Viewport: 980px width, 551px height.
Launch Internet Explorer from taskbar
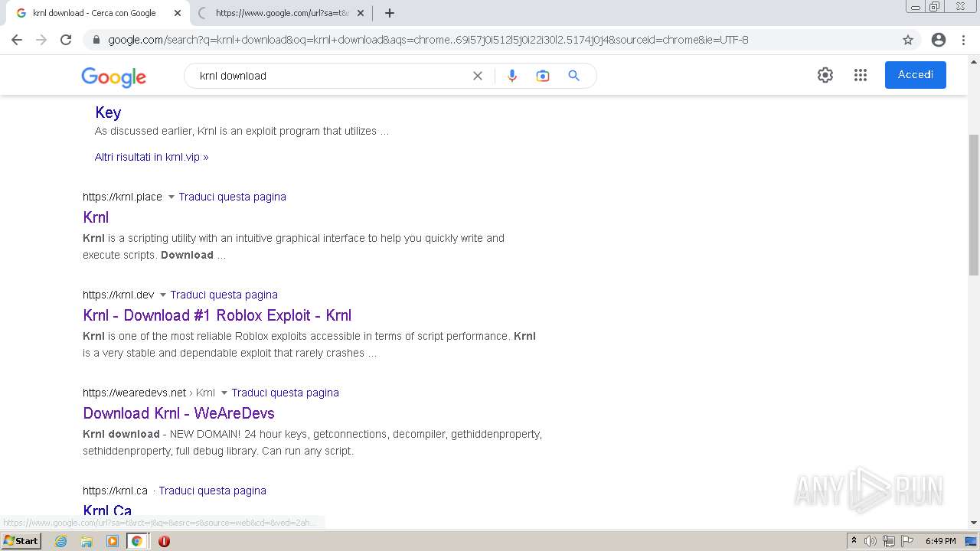(x=61, y=541)
